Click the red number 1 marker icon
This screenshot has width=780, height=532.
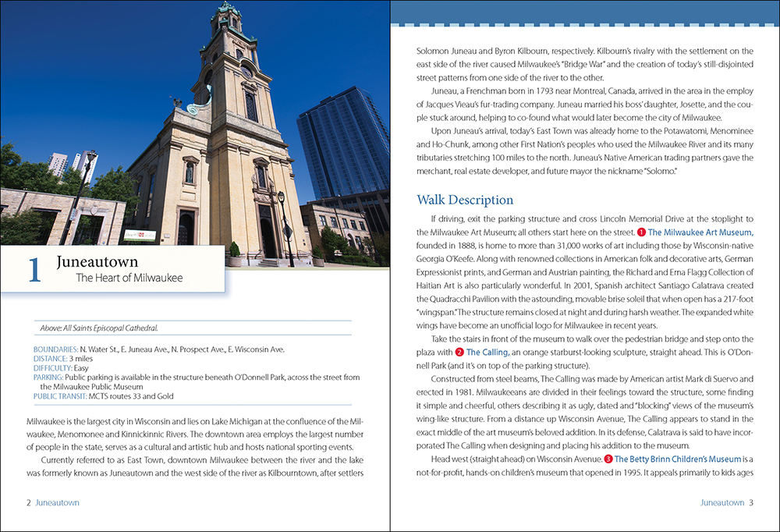click(642, 232)
